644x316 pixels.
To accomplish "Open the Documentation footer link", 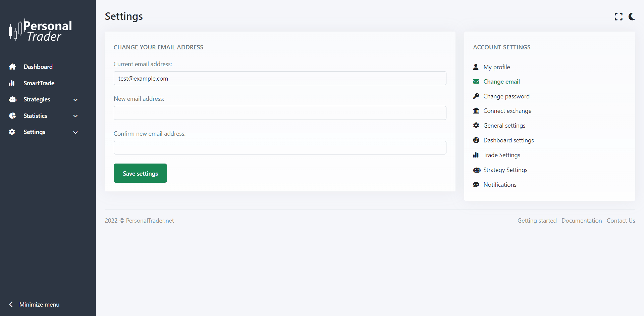I will tap(581, 221).
